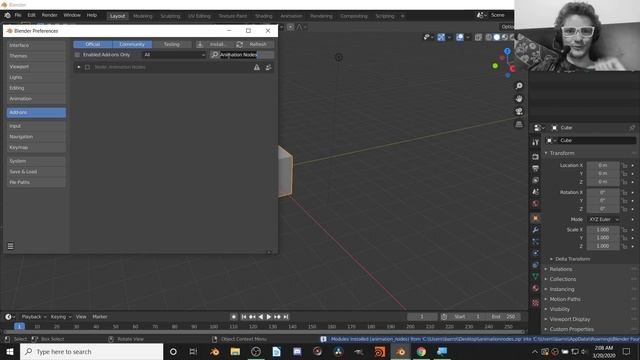Open the Render properties tab icon
The image size is (640, 360).
click(x=536, y=157)
